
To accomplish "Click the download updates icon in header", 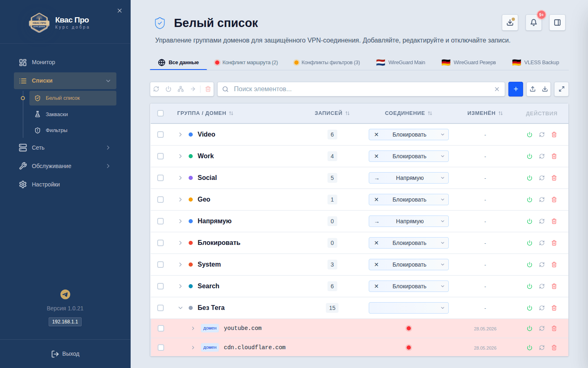I will point(510,22).
